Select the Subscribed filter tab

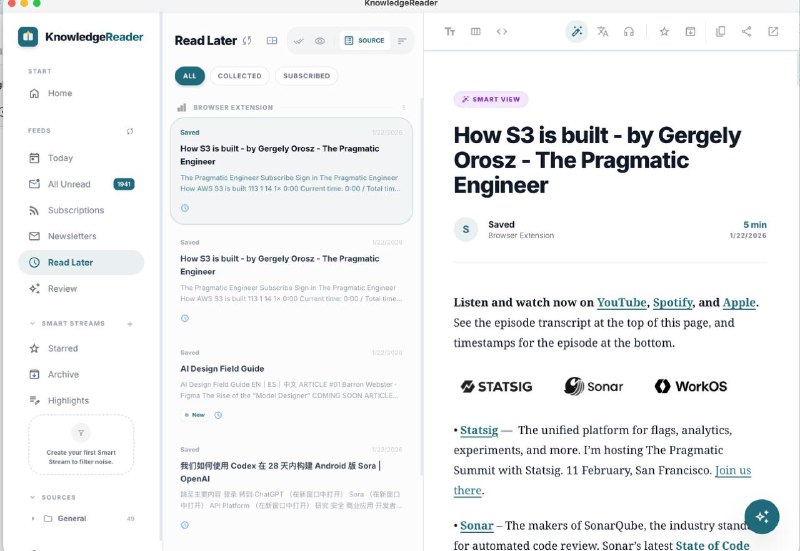click(x=307, y=76)
